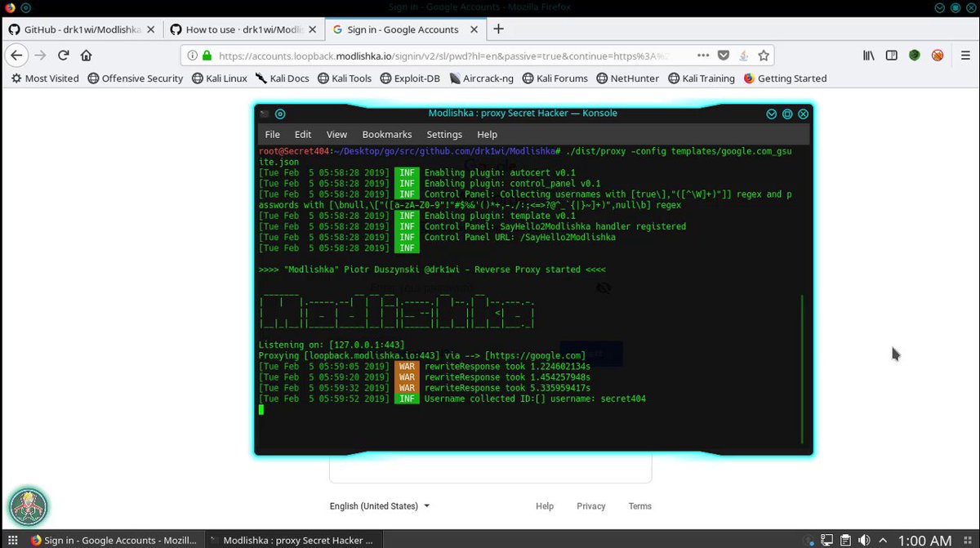Viewport: 980px width, 548px height.
Task: Close the Sign in Google Accounts tab
Action: pos(475,29)
